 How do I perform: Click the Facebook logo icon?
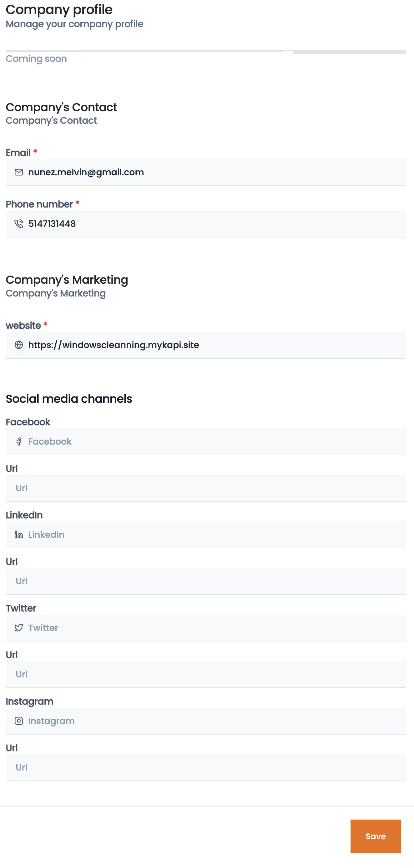(19, 441)
